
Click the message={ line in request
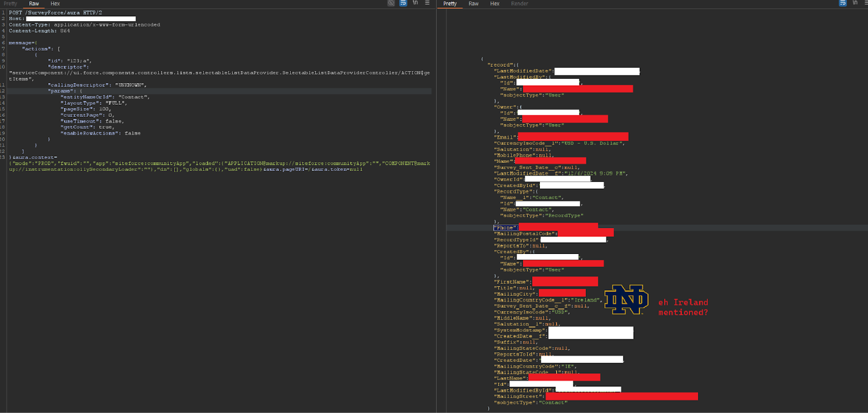(23, 43)
